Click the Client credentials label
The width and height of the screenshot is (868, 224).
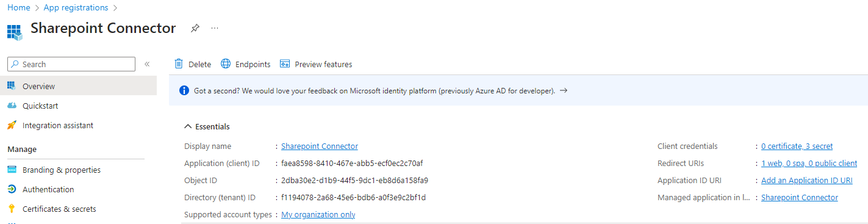(687, 146)
